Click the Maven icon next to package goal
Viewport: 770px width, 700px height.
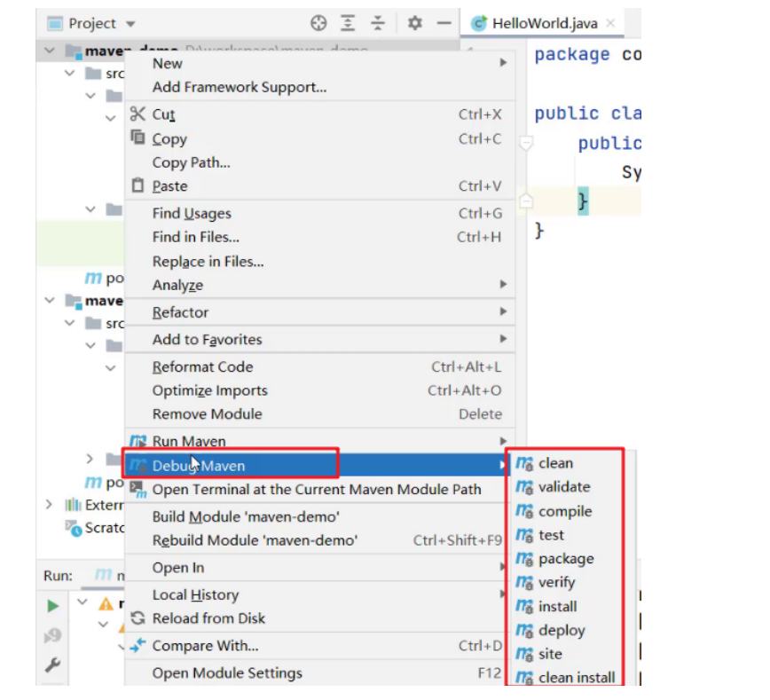(x=524, y=559)
